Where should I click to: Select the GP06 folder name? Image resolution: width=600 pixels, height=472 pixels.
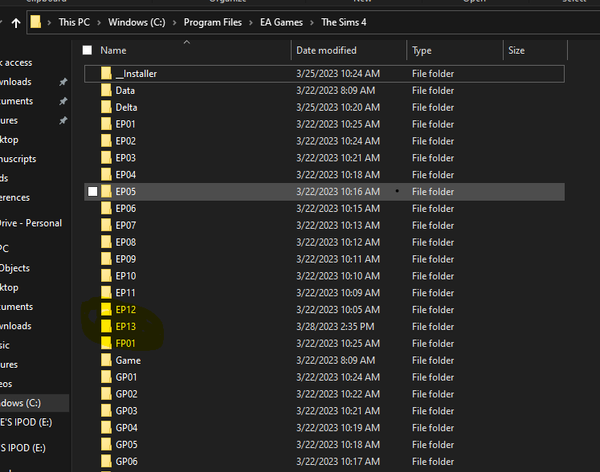click(126, 461)
